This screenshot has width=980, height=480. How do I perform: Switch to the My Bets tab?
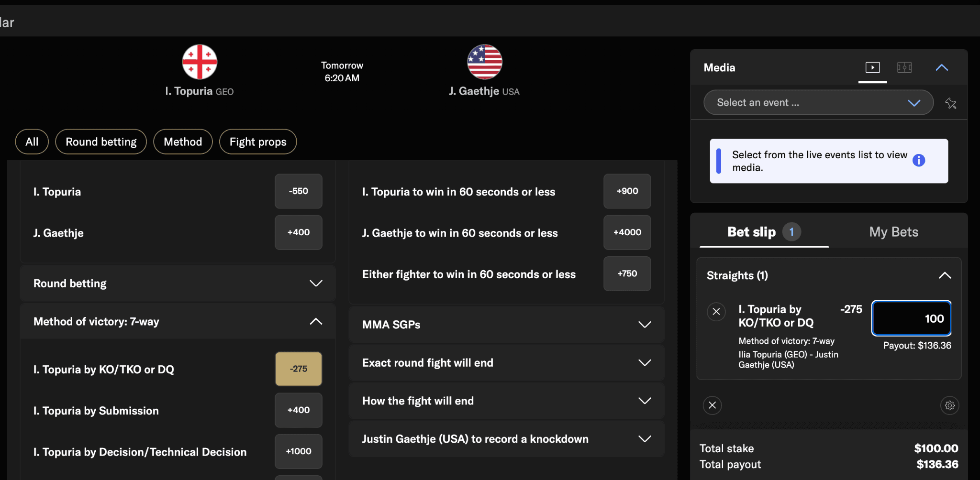[x=894, y=232]
